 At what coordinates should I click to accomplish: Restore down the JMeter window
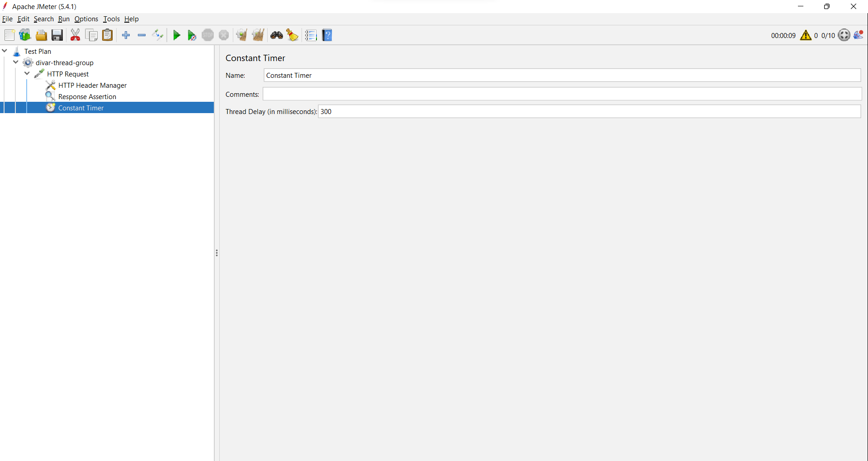pos(827,6)
